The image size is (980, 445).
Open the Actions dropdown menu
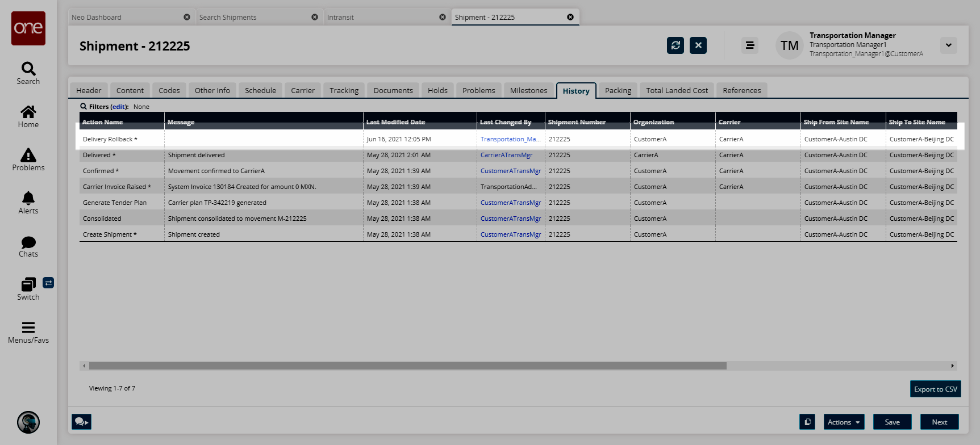click(844, 422)
